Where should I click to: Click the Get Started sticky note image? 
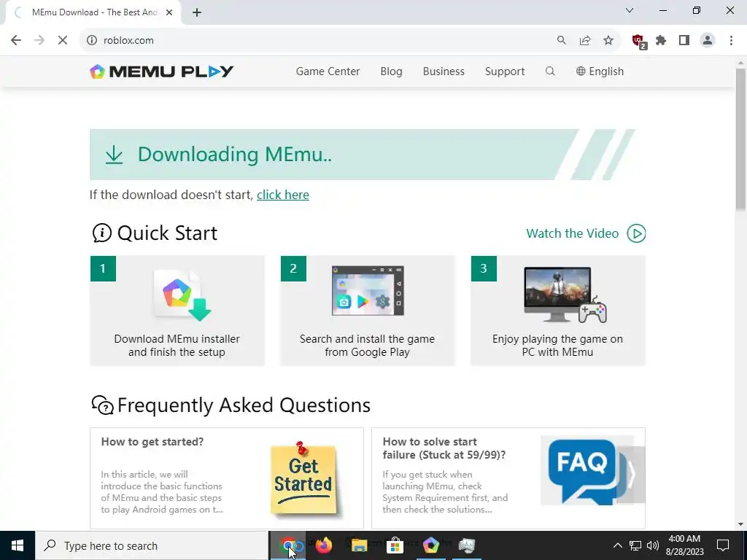pyautogui.click(x=303, y=478)
